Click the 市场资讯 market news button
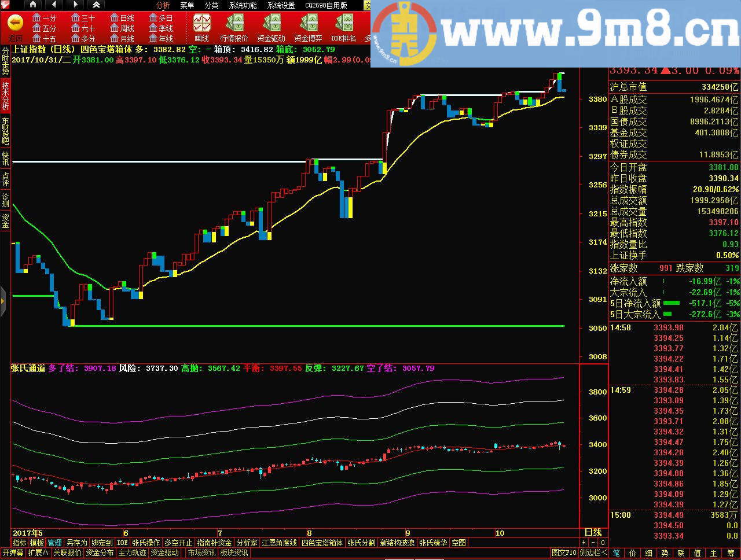741x560 pixels. coord(201,552)
